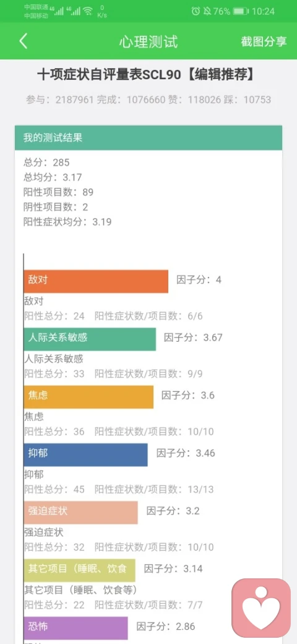Screen dimensions: 297x644
Task: Tap the 总分：285 total score line
Action: [46, 163]
